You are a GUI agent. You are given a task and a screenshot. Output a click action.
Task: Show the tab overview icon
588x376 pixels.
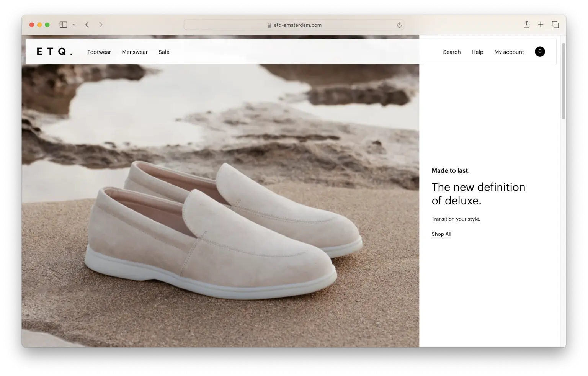pos(555,25)
